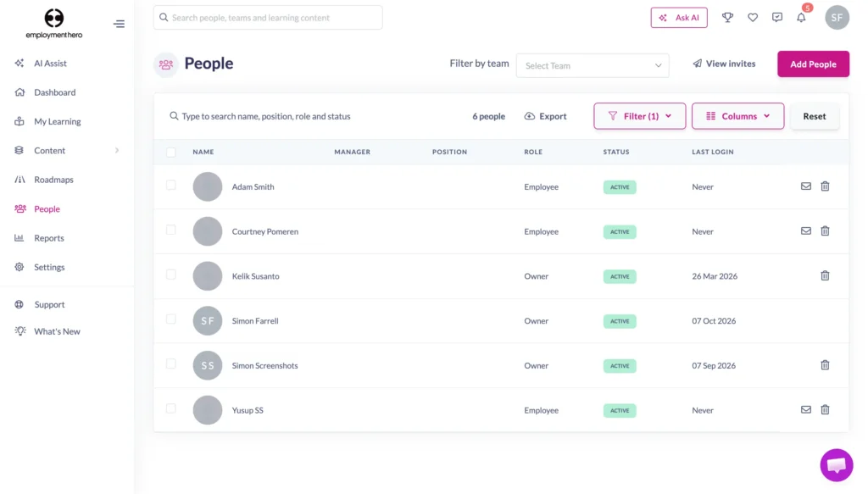Send email invite to Adam Smith
This screenshot has width=868, height=494.
click(x=805, y=186)
